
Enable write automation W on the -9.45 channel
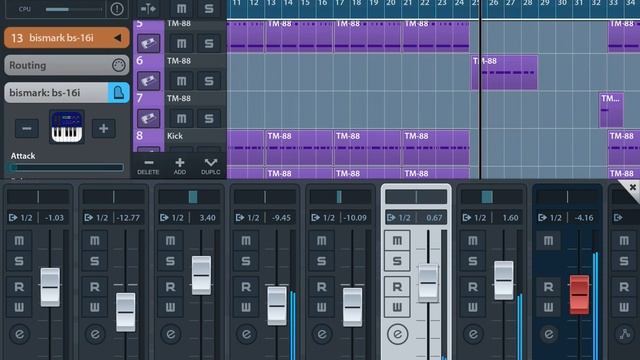tap(246, 307)
